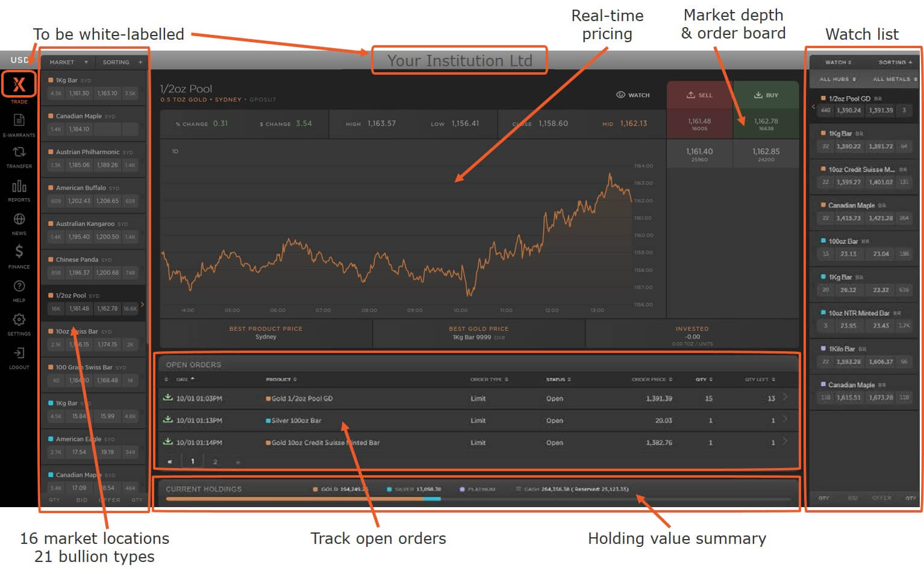Select 10oz NTR Minted Bar in watch list
Viewport: 924px width, 574px height.
[x=864, y=319]
